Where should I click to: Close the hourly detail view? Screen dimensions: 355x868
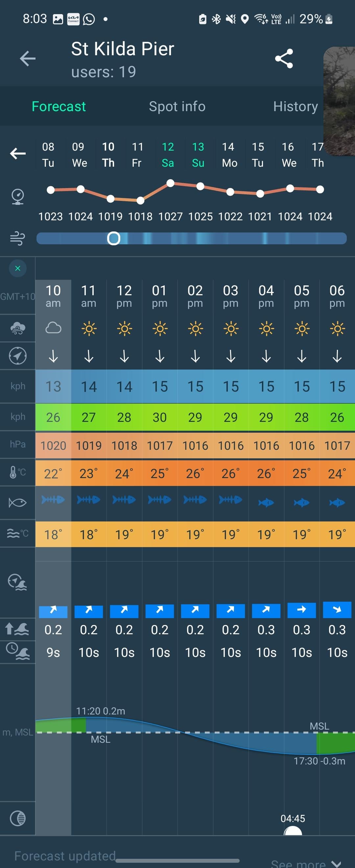(17, 268)
